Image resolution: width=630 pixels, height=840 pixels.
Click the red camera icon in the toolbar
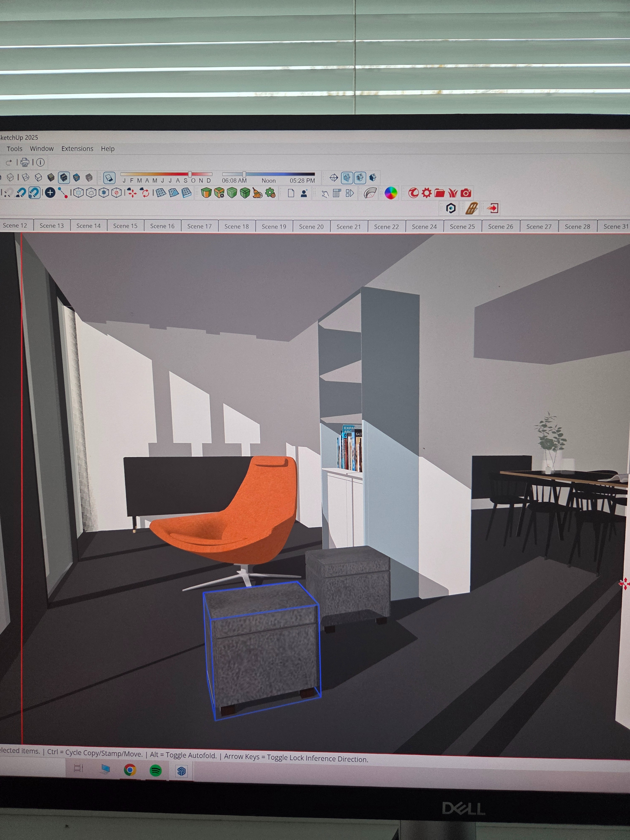pos(466,193)
